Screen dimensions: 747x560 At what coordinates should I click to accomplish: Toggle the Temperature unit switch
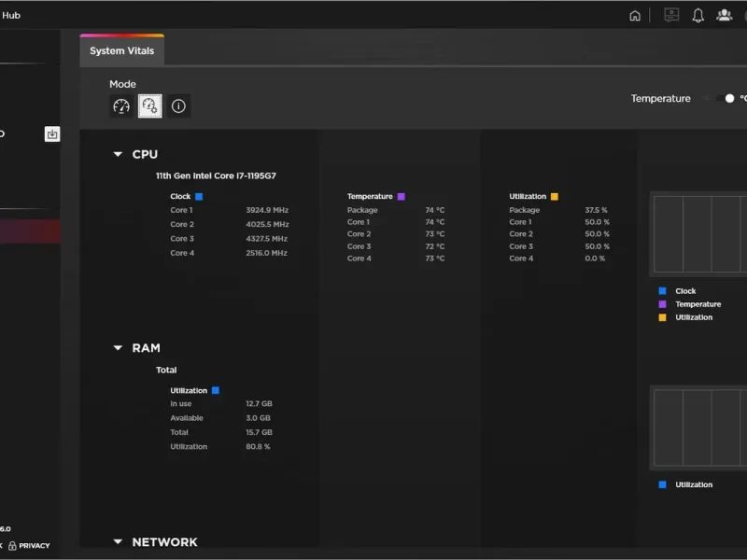[x=726, y=99]
